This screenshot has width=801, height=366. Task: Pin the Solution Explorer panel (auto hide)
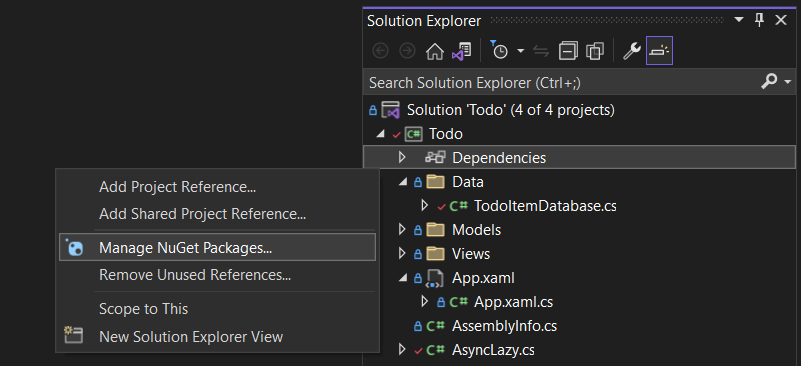(760, 20)
